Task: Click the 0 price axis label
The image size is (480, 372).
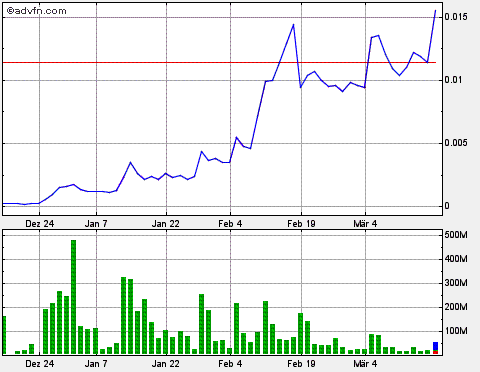Action: (447, 206)
